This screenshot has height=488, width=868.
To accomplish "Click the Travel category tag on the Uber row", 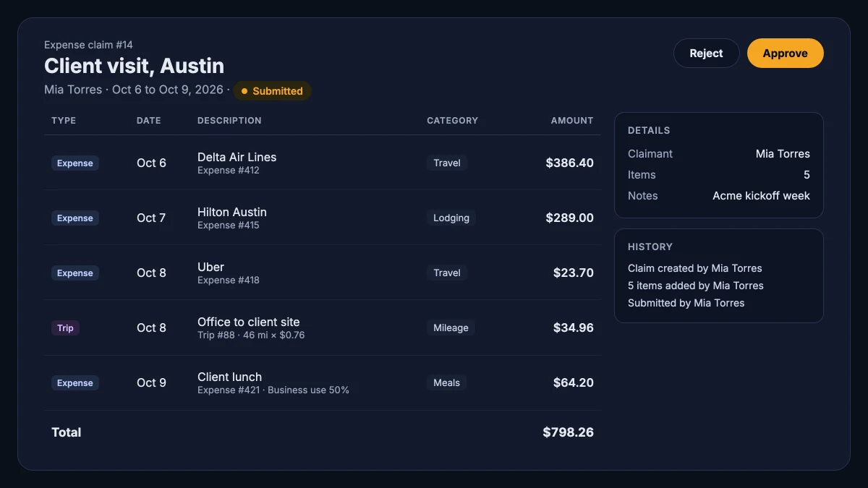I will [447, 273].
